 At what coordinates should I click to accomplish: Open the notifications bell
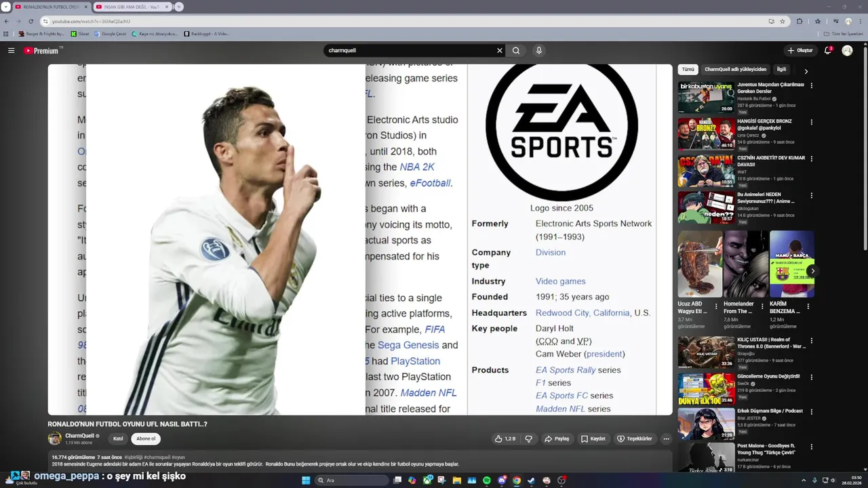(828, 50)
